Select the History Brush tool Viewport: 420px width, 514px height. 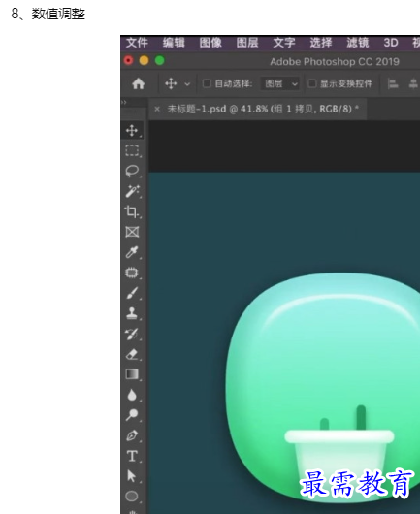click(x=132, y=334)
